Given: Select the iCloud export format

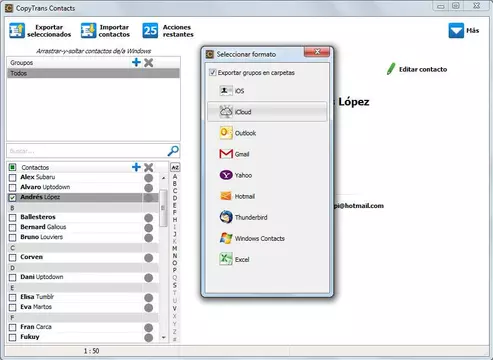Looking at the screenshot, I should 267,112.
